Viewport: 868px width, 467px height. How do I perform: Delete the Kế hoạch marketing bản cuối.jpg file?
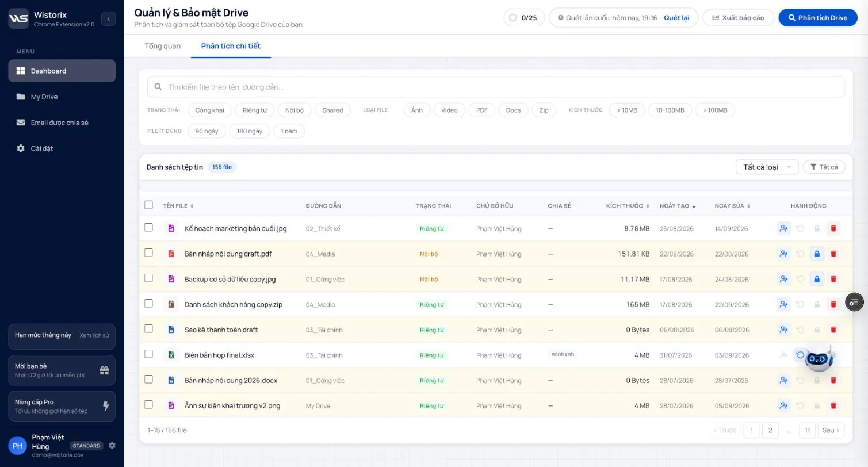pos(833,228)
